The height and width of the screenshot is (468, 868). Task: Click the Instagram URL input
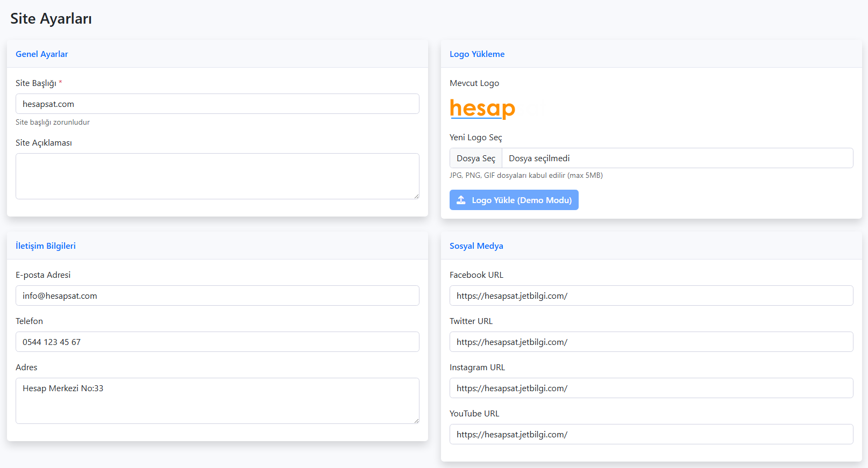(x=651, y=388)
